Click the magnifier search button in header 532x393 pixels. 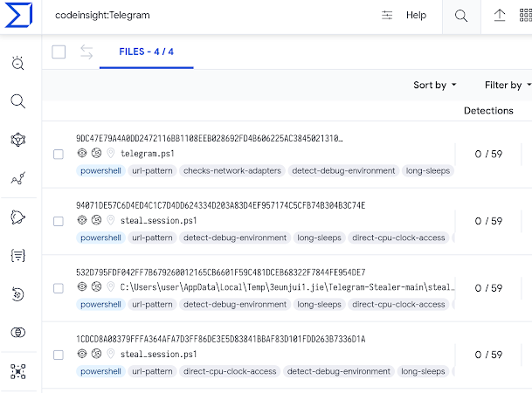click(461, 16)
